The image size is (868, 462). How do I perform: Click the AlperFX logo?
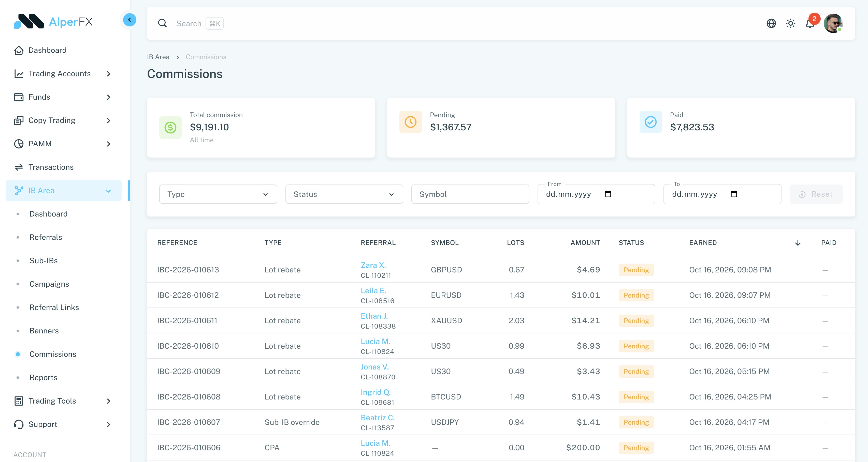point(53,22)
